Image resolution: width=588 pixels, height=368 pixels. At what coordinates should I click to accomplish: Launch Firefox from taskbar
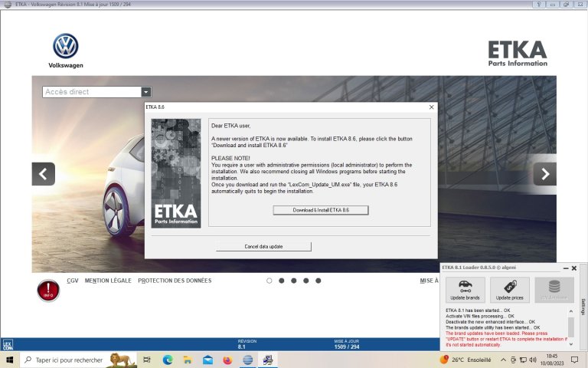[227, 360]
